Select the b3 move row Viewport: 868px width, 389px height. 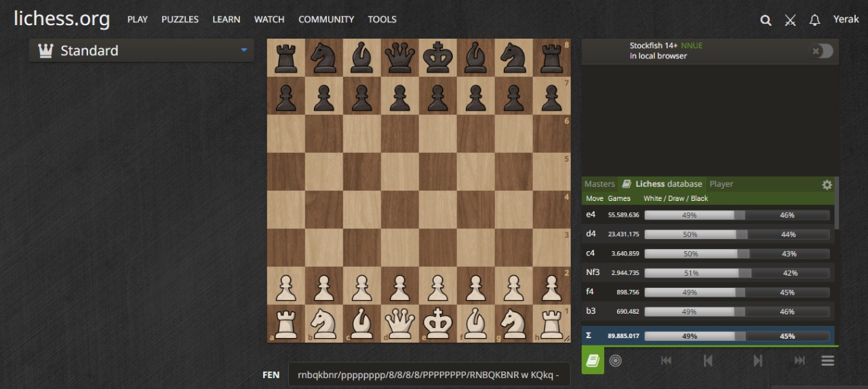708,311
